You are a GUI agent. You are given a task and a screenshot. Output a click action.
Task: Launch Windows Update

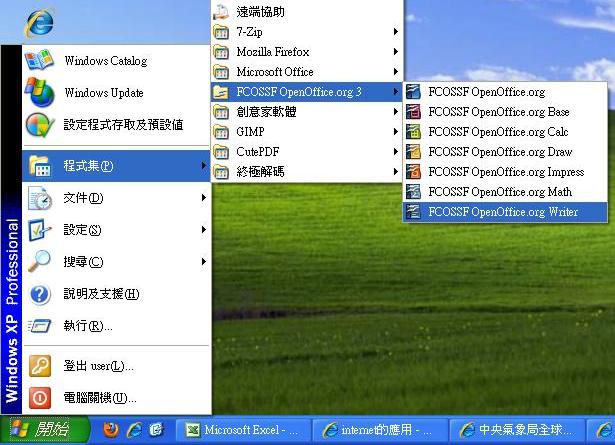tap(116, 93)
